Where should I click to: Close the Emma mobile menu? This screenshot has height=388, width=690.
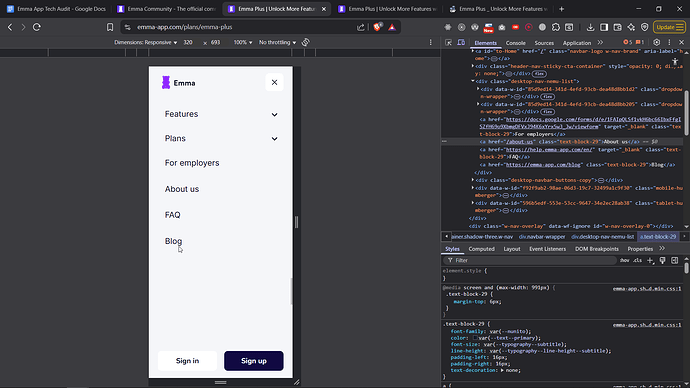[274, 82]
